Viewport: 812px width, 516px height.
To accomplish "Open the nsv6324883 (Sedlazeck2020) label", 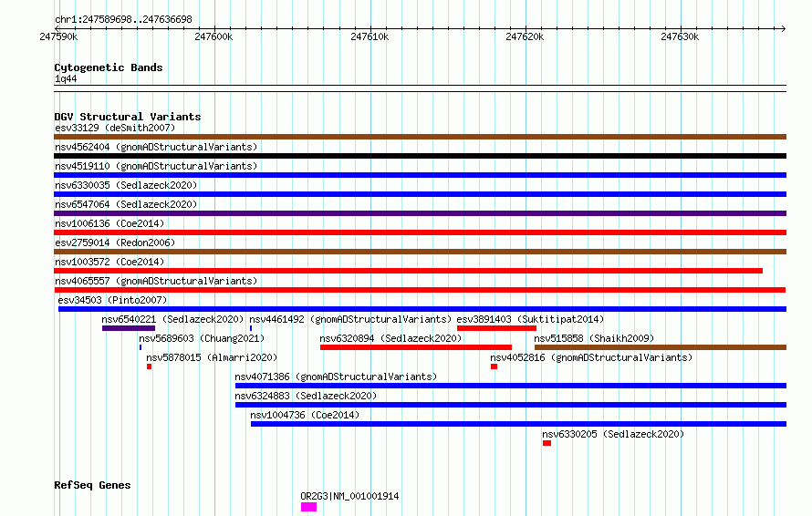I will 306,396.
